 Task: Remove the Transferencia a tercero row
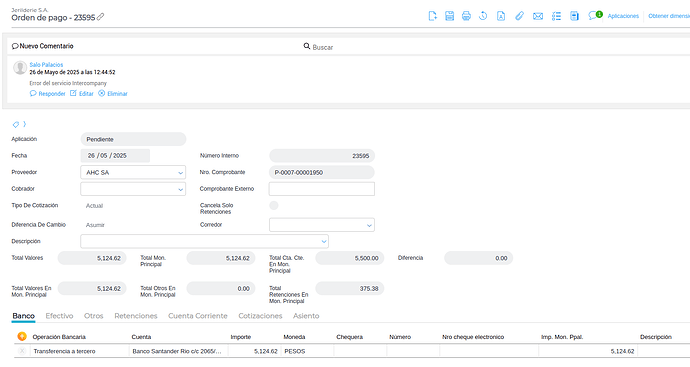click(22, 351)
